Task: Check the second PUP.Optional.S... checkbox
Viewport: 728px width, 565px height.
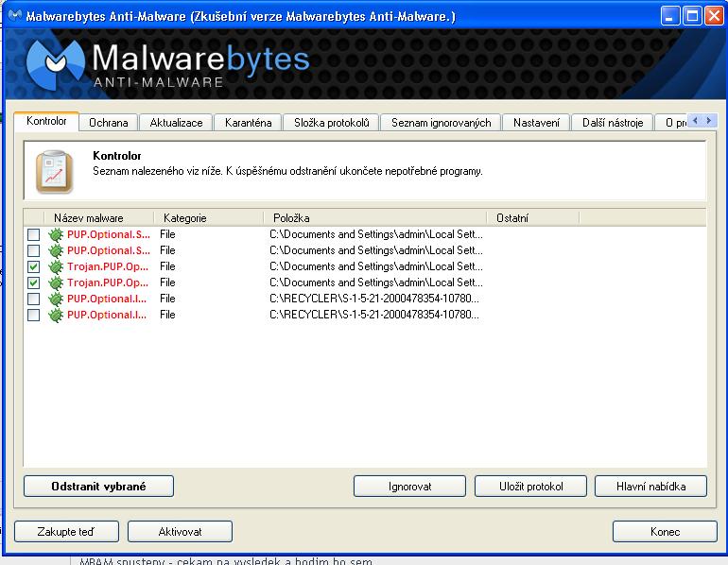Action: point(33,251)
